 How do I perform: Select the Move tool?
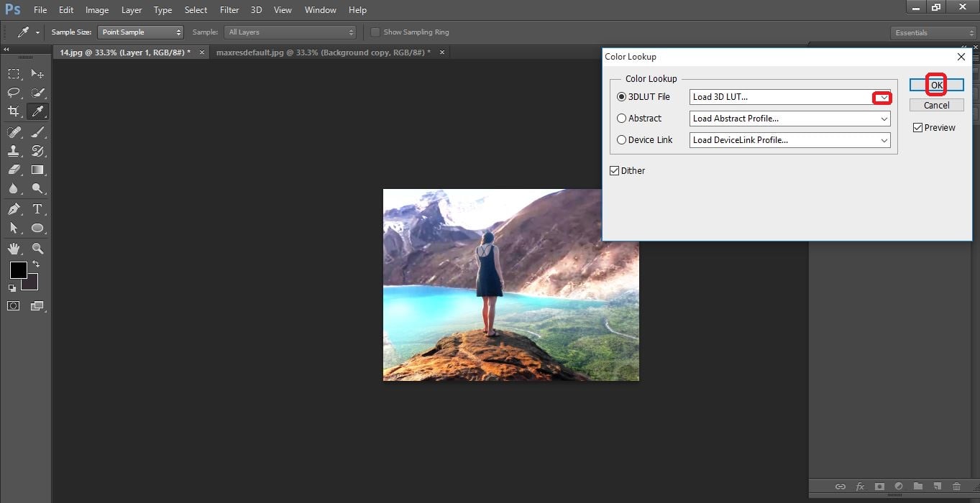tap(37, 73)
